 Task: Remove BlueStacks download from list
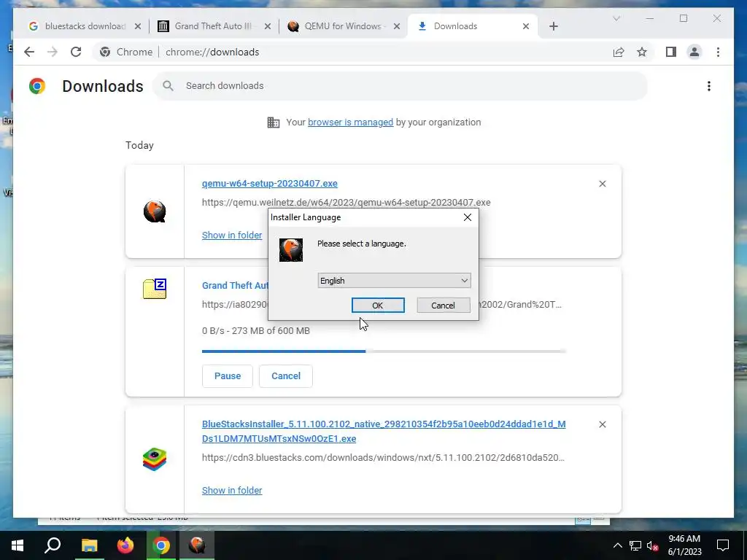(x=602, y=424)
